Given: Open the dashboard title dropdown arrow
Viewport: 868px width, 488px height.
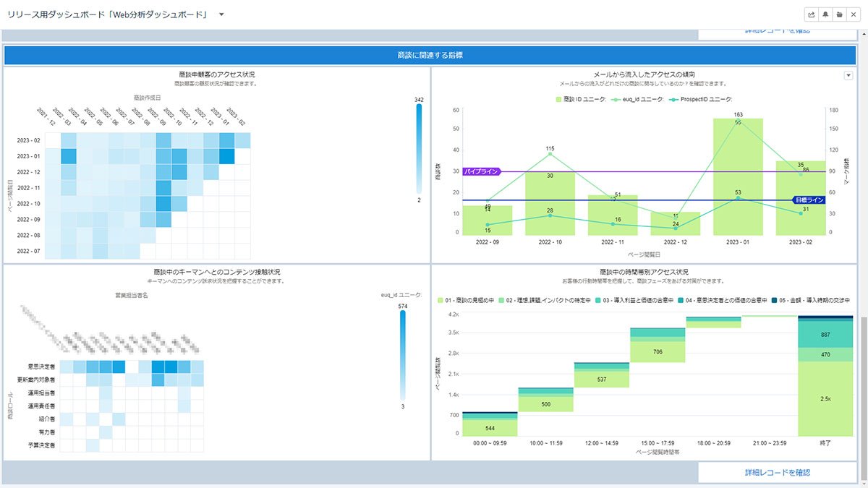Looking at the screenshot, I should click(x=221, y=14).
